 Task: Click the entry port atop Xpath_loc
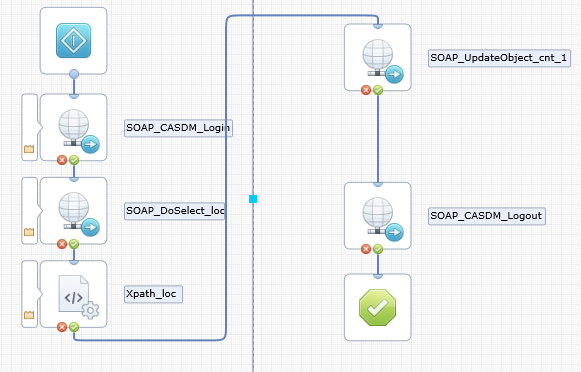click(x=74, y=262)
